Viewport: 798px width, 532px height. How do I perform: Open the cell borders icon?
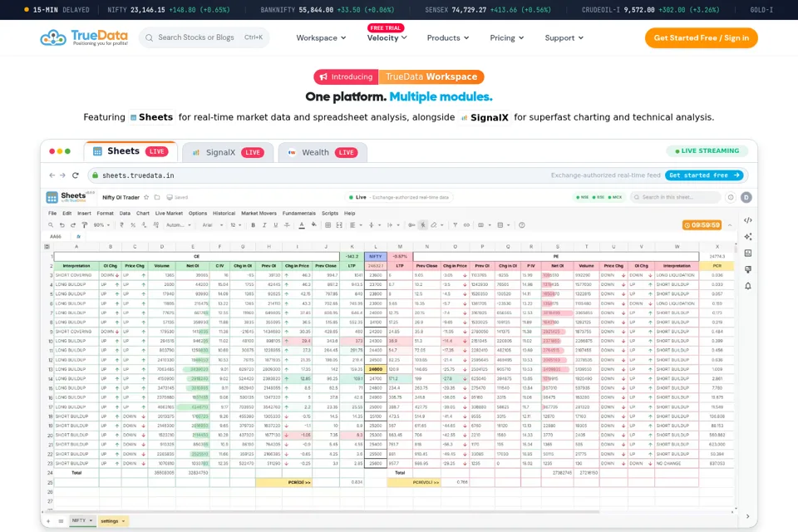pos(328,225)
